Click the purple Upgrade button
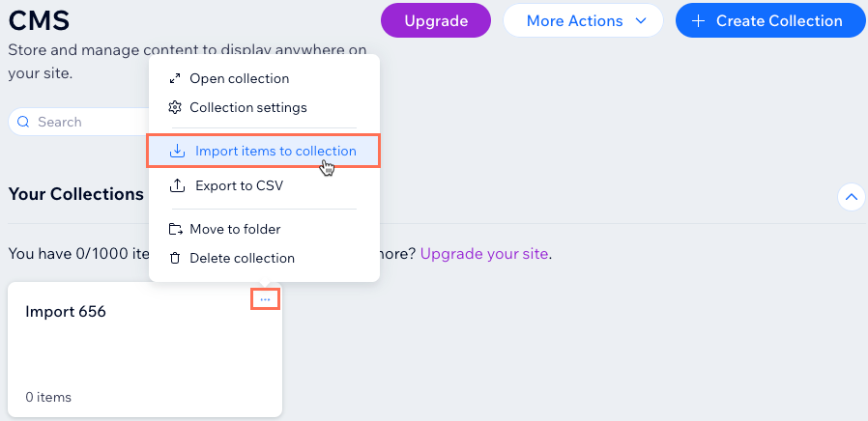 [x=436, y=21]
